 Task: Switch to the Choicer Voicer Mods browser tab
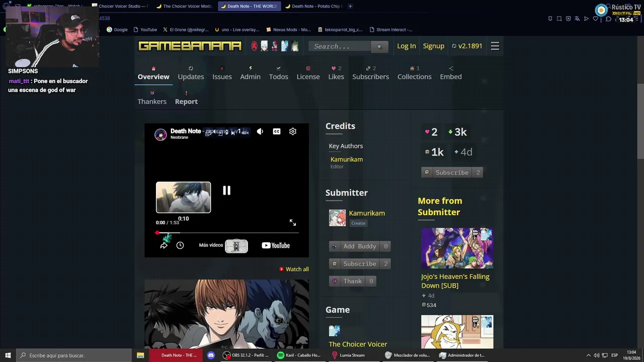(184, 6)
